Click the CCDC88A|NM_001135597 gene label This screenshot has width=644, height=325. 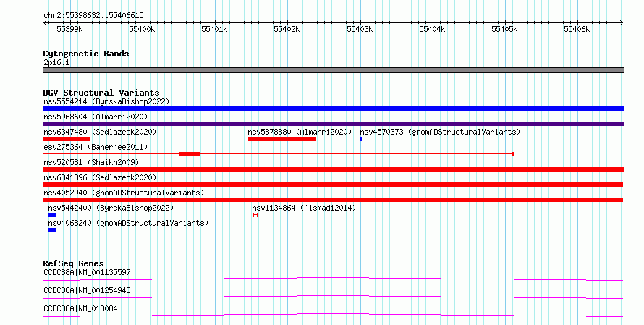[87, 272]
